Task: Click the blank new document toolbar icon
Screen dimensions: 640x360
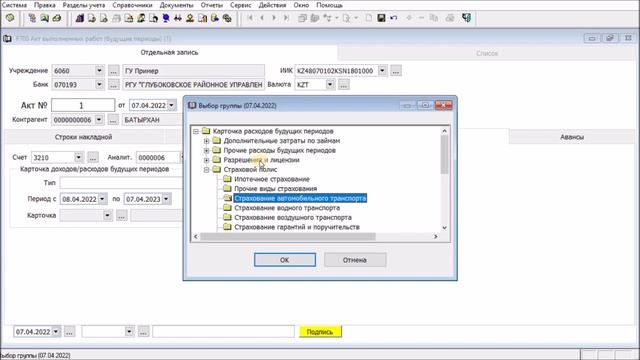Action: tap(369, 18)
